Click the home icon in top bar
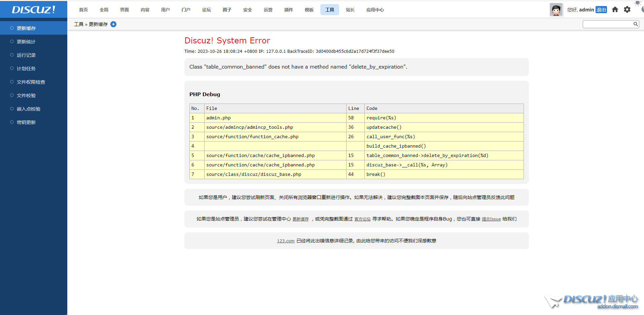 [615, 9]
